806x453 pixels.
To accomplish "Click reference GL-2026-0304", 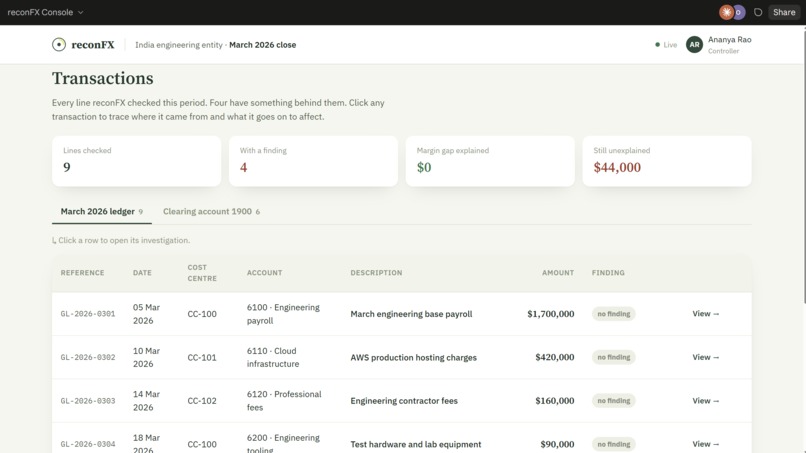I will (88, 444).
